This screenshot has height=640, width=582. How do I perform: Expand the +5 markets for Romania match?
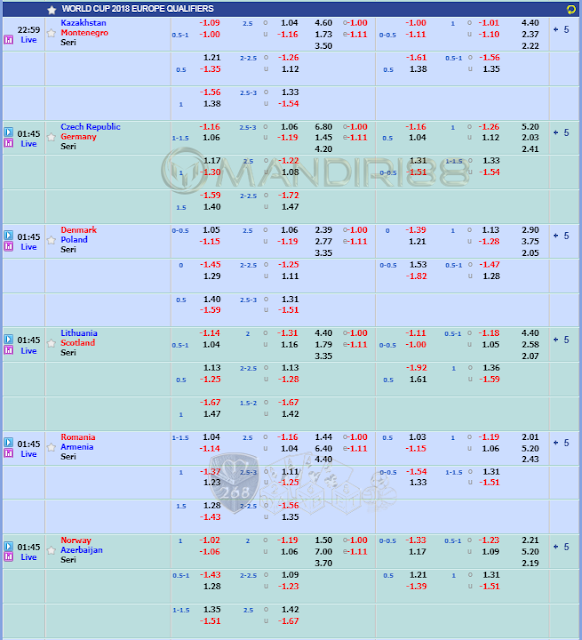pyautogui.click(x=561, y=443)
